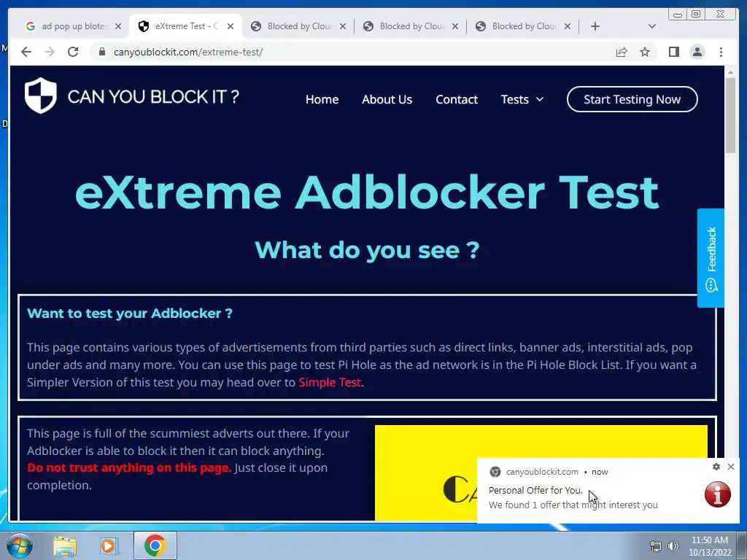Open a new tab with the plus button
This screenshot has height=560, width=747.
point(595,26)
